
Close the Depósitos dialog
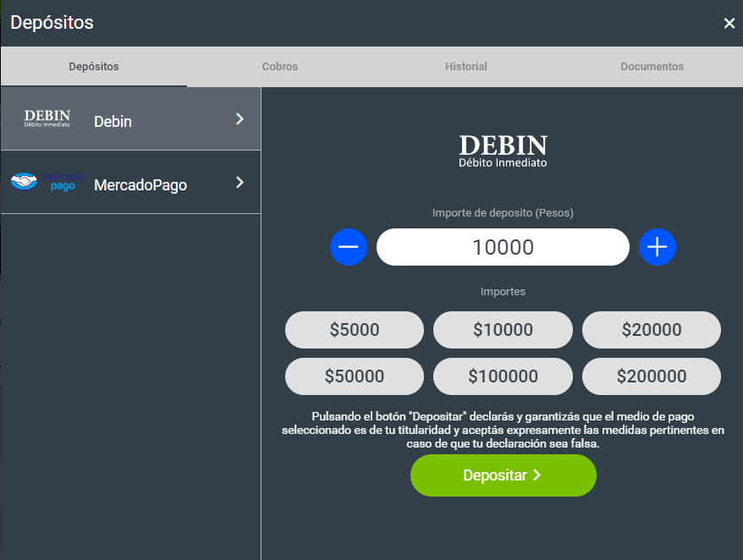[729, 23]
